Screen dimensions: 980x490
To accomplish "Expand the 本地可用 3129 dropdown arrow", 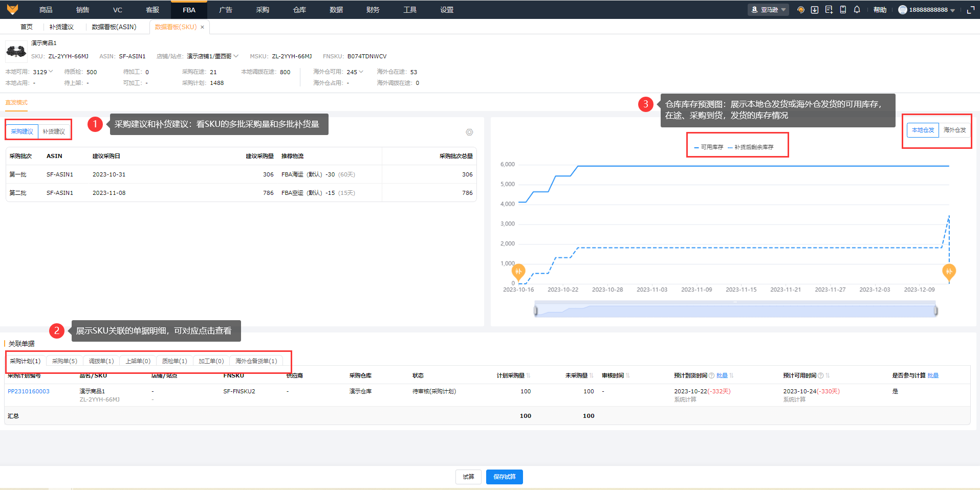I will [x=51, y=72].
